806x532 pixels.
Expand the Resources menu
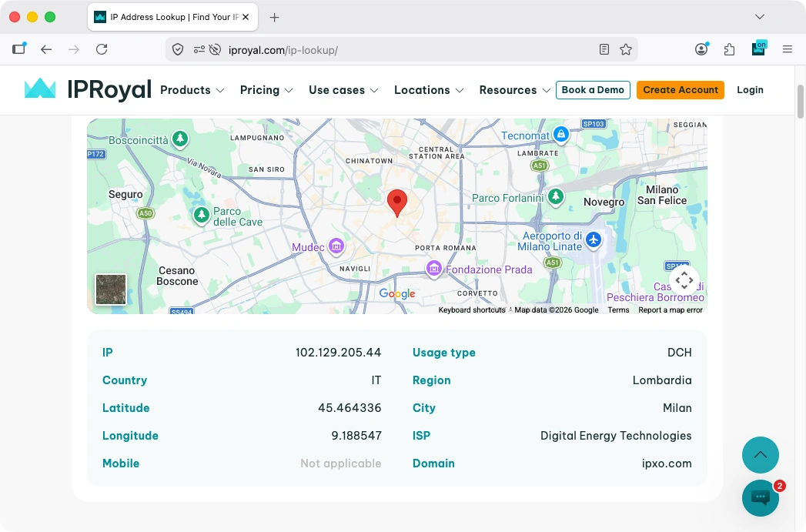click(514, 90)
